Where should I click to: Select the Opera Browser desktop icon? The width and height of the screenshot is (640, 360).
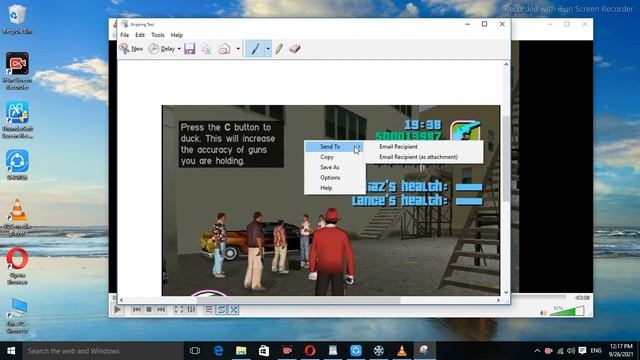(17, 266)
